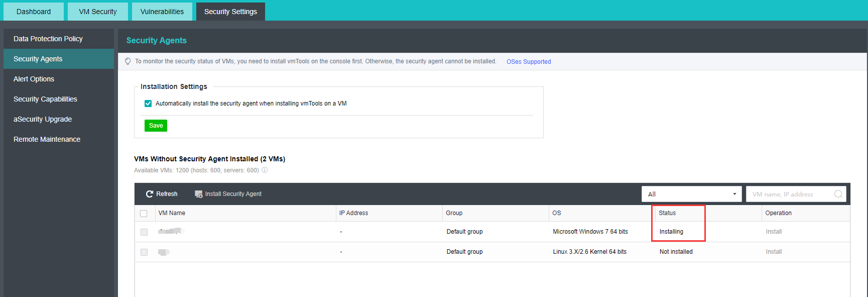The width and height of the screenshot is (868, 297).
Task: Select the Linux VM row checkbox
Action: tap(144, 252)
